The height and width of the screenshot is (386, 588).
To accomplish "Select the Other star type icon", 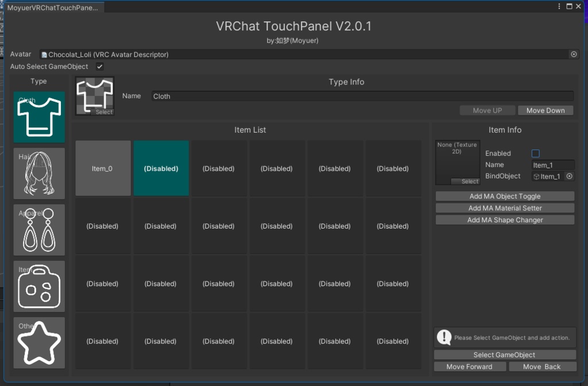I will [39, 342].
